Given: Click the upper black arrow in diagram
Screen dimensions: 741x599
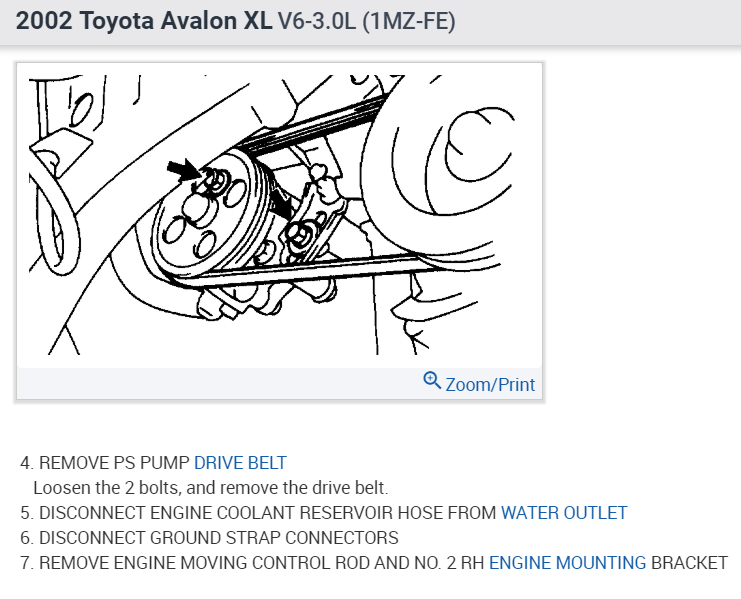Looking at the screenshot, I should 185,169.
